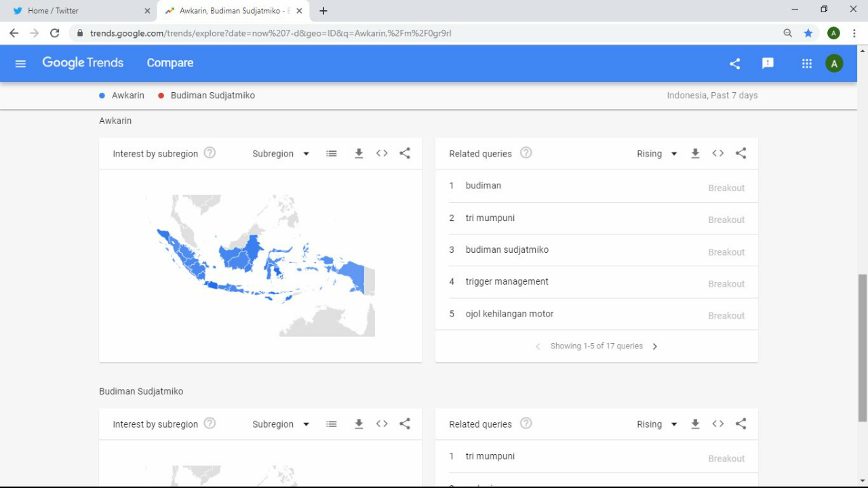Share Budiman Sudjatmiko subregion map
This screenshot has width=868, height=488.
(x=405, y=424)
